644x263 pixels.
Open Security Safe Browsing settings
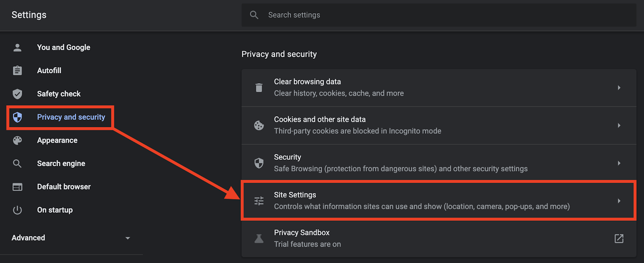439,163
